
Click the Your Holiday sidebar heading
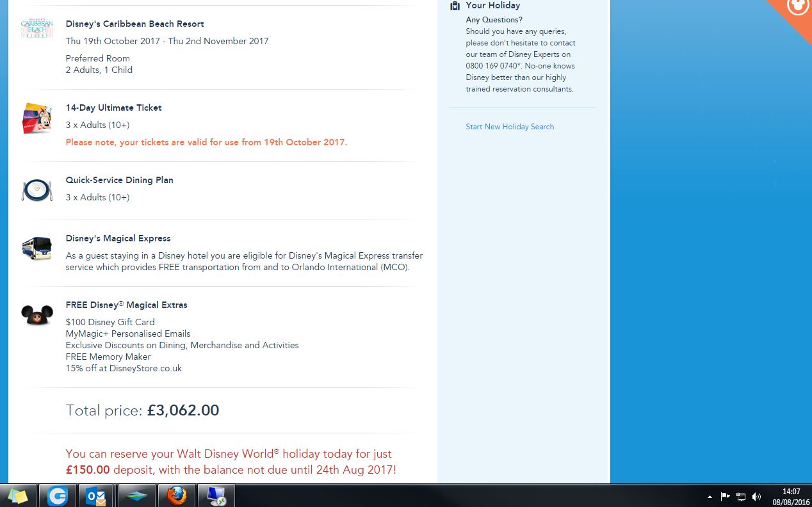pos(492,5)
